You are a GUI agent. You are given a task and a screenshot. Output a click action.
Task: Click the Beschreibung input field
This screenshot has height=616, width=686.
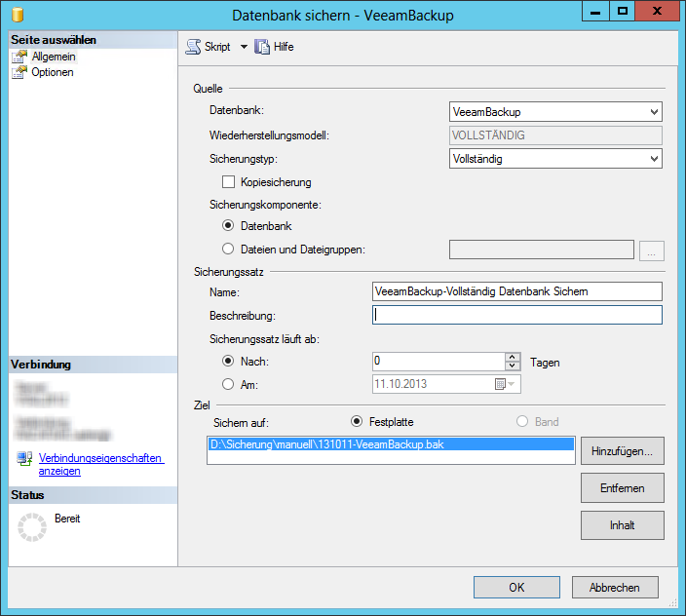tap(517, 315)
